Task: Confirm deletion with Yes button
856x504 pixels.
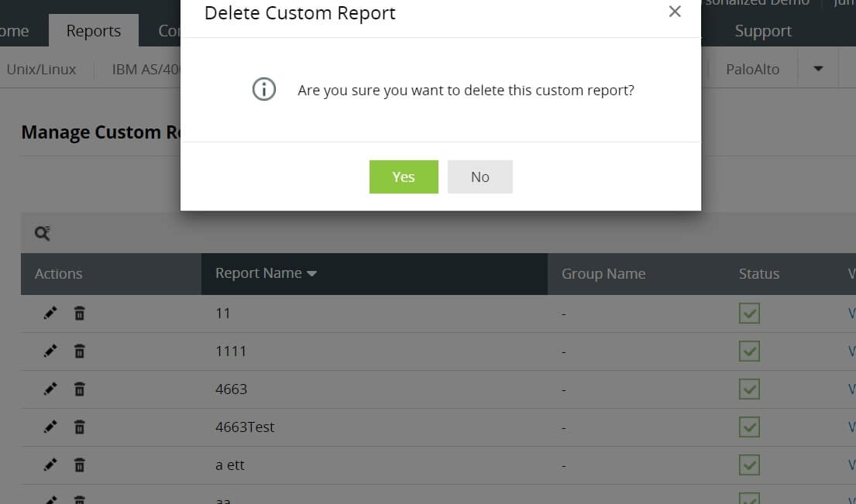Action: click(x=404, y=177)
